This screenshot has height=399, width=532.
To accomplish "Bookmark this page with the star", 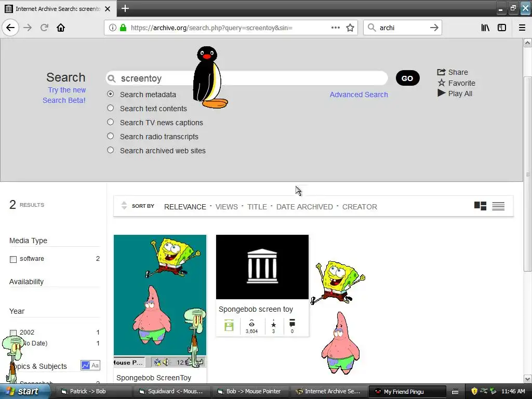I will tap(350, 28).
